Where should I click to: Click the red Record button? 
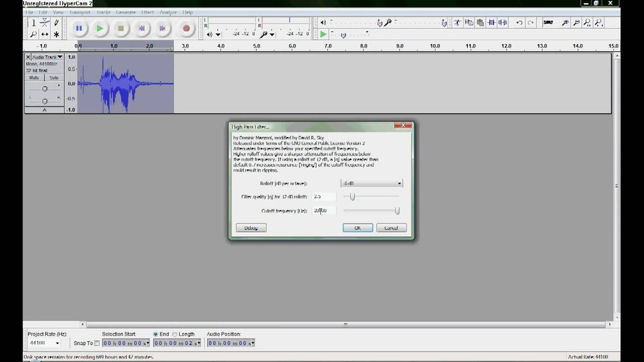click(186, 29)
